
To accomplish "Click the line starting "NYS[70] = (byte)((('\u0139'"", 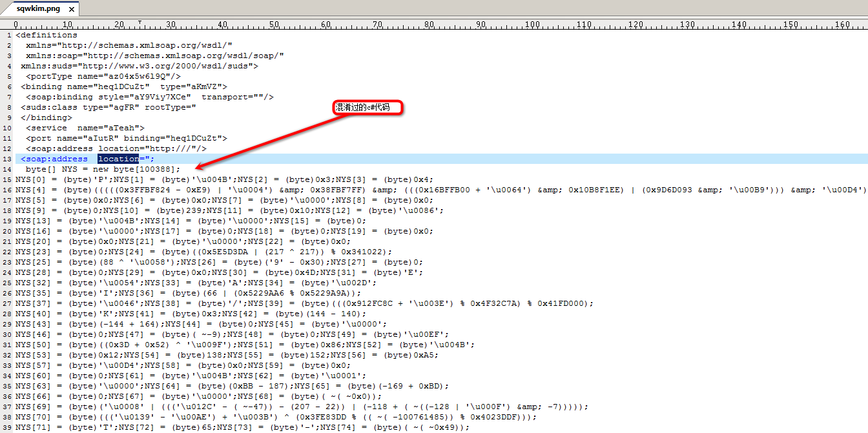I will tap(276, 417).
